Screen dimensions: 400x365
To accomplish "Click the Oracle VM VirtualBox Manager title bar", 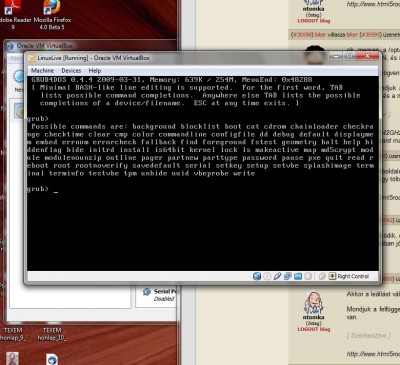I will coord(90,46).
